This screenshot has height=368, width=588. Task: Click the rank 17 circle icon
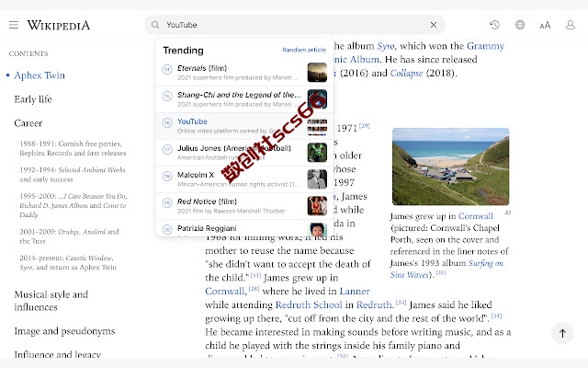167,149
